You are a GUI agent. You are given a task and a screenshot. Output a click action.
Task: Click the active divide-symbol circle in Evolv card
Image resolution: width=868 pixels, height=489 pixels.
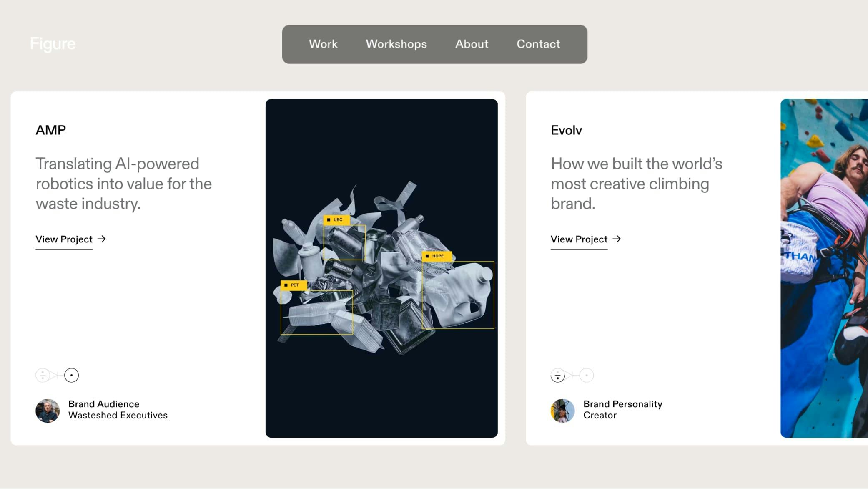click(x=558, y=375)
